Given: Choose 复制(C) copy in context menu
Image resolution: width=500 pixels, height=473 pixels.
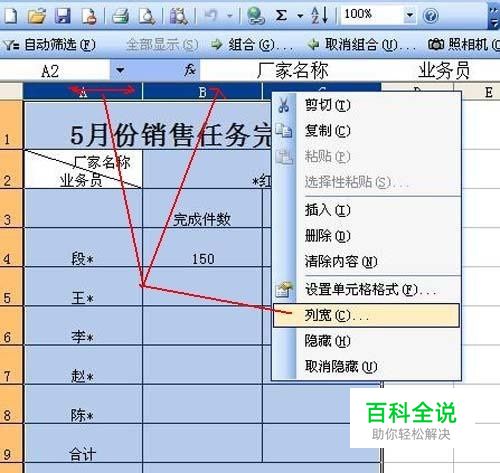Looking at the screenshot, I should (367, 131).
